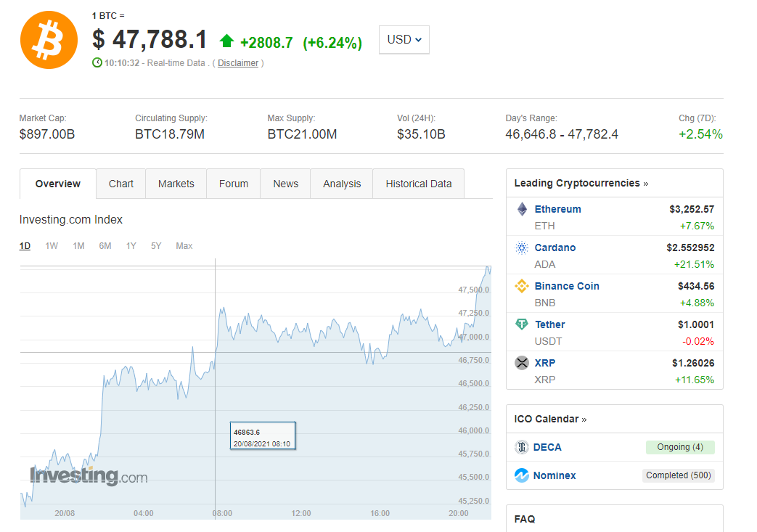
Task: Open the Nominex ICO link
Action: [555, 475]
